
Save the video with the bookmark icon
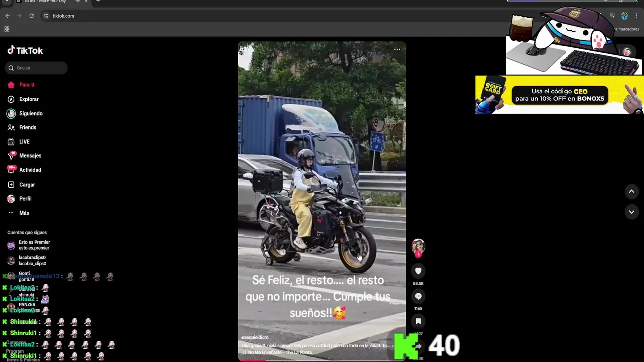click(x=418, y=321)
